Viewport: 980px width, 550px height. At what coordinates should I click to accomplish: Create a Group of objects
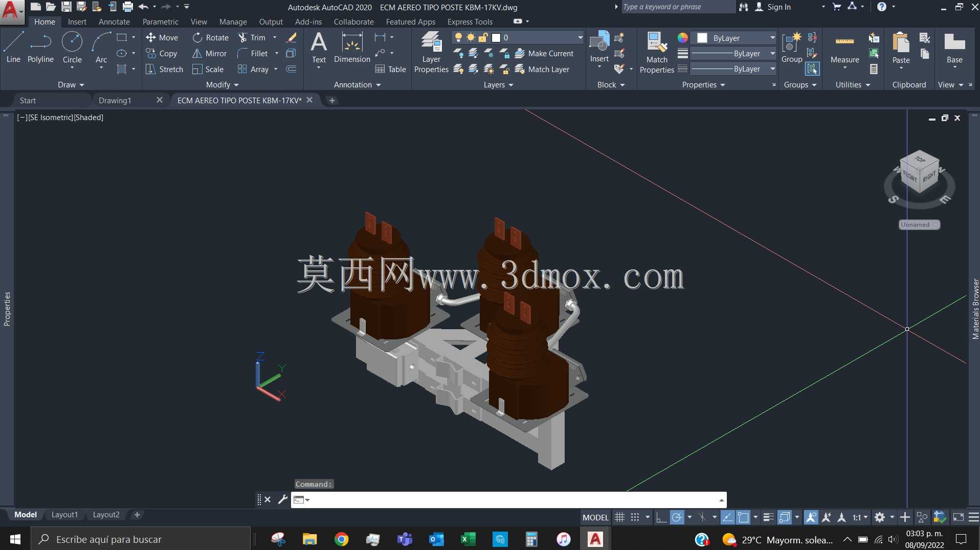coord(792,47)
